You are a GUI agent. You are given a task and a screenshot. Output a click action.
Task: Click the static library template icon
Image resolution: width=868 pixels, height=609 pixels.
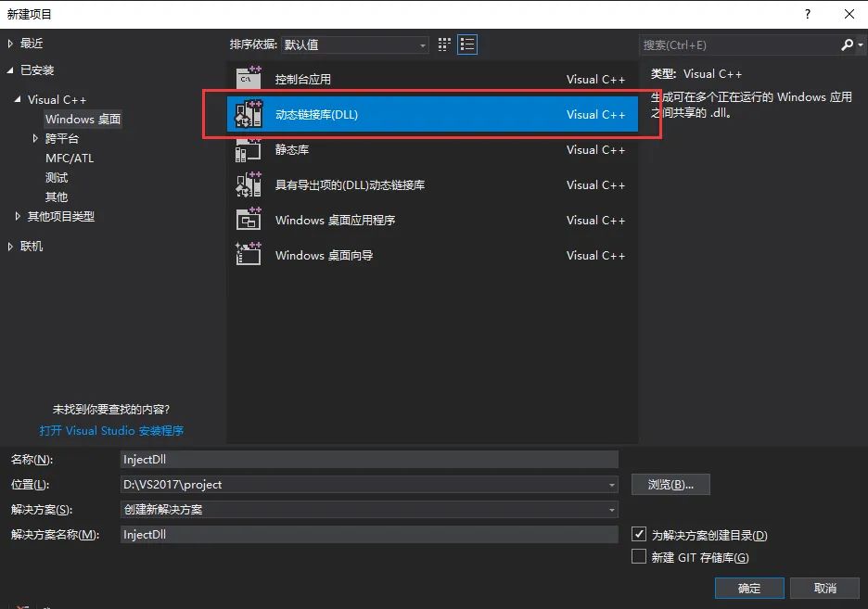tap(249, 149)
